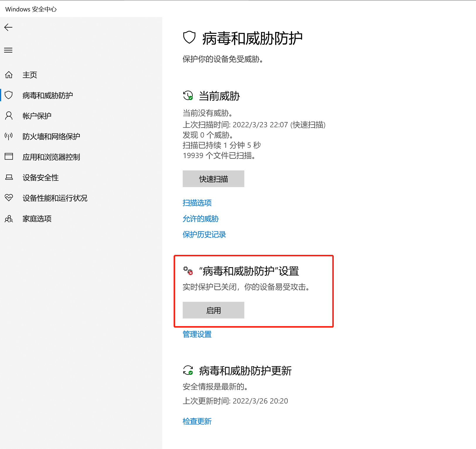This screenshot has width=476, height=449.
Task: Open 设备性能和运行状况
Action: 55,198
